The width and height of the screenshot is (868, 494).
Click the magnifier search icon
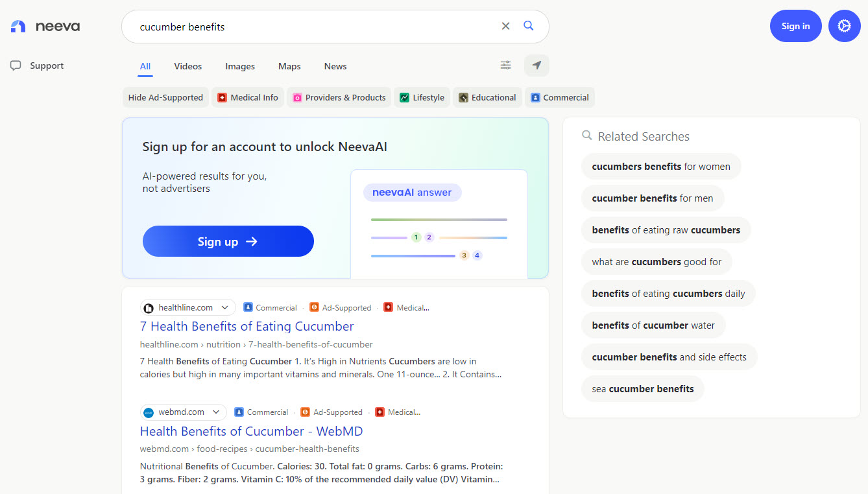[529, 26]
